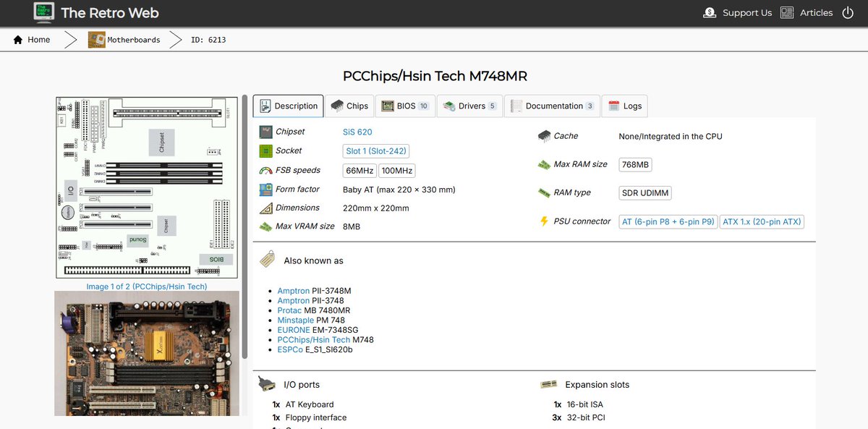
Task: Click the Description tab magnifier icon
Action: 265,106
